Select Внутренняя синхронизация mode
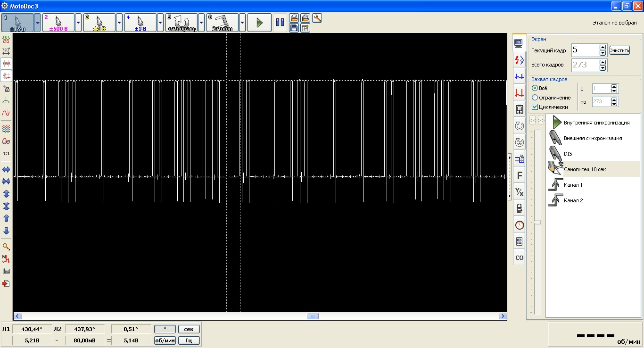 point(593,123)
